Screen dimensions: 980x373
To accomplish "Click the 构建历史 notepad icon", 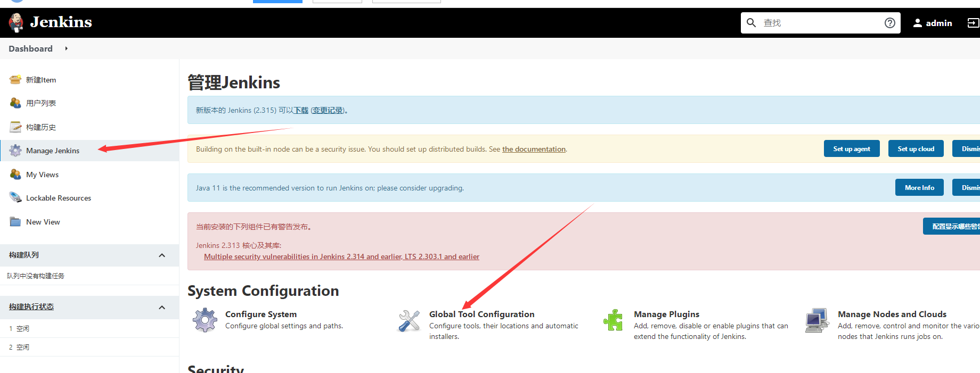I will (x=15, y=127).
